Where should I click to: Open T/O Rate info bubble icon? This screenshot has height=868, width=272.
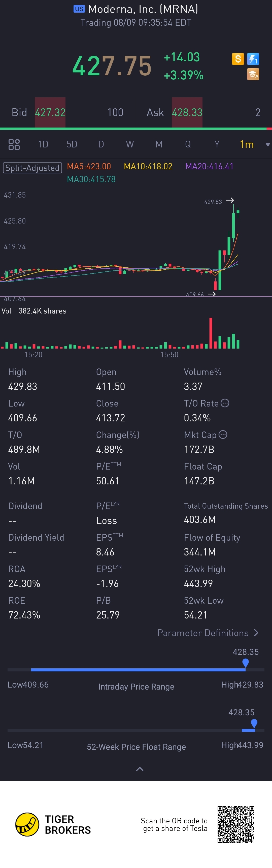[x=225, y=403]
